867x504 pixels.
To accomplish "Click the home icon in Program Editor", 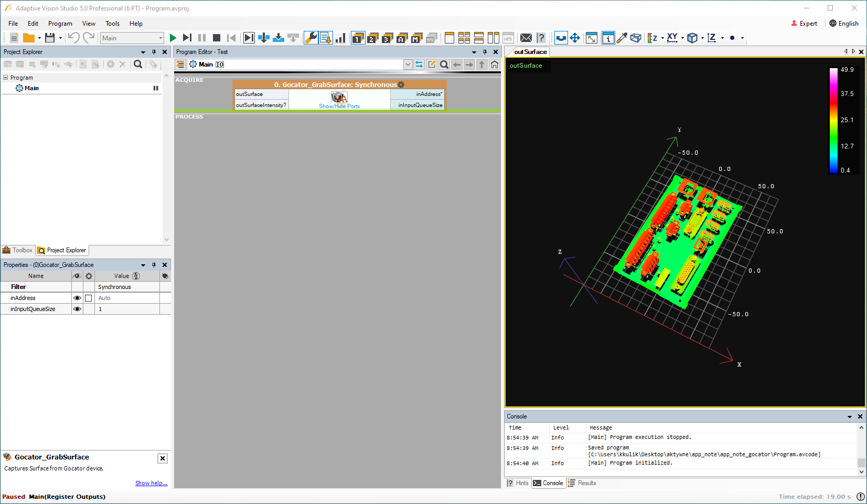I will (x=494, y=65).
